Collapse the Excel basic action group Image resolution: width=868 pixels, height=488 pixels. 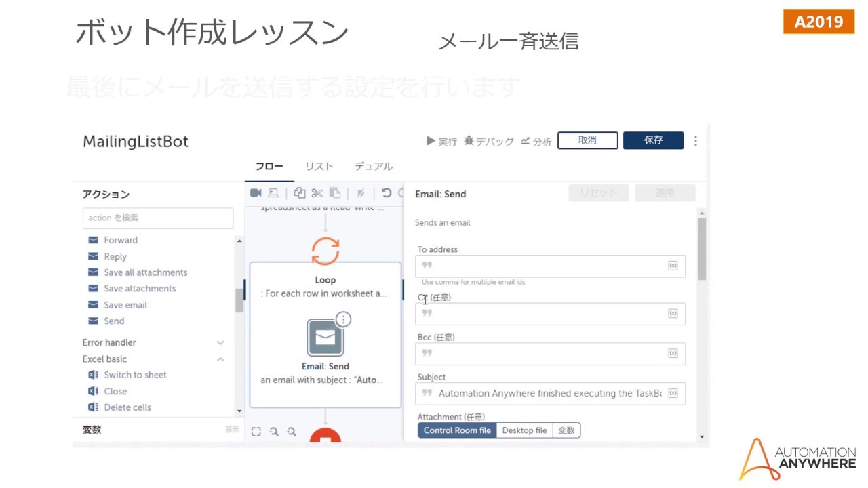[x=220, y=359]
